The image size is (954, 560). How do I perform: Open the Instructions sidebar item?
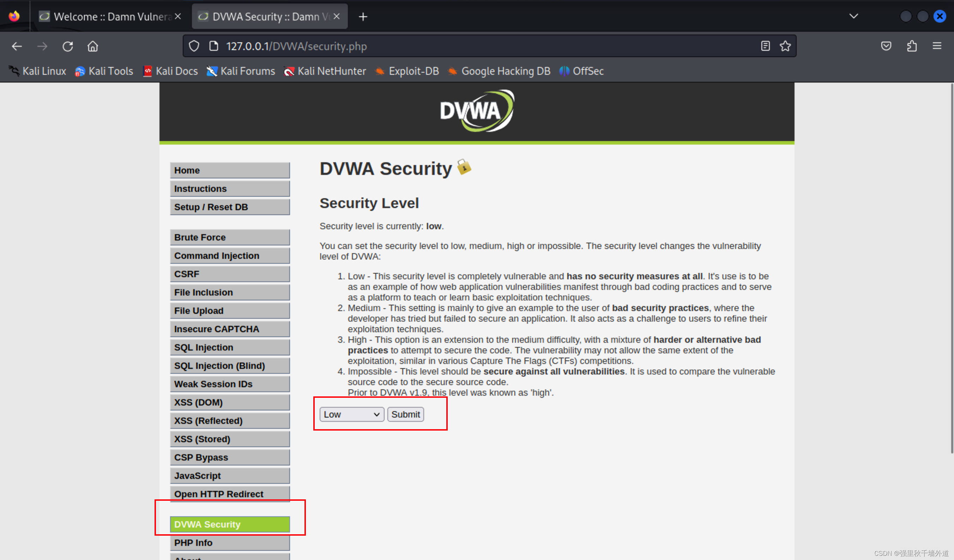click(230, 188)
